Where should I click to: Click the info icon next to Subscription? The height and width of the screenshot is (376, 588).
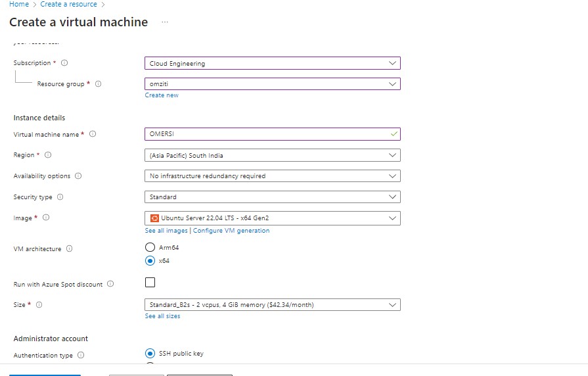[x=64, y=63]
